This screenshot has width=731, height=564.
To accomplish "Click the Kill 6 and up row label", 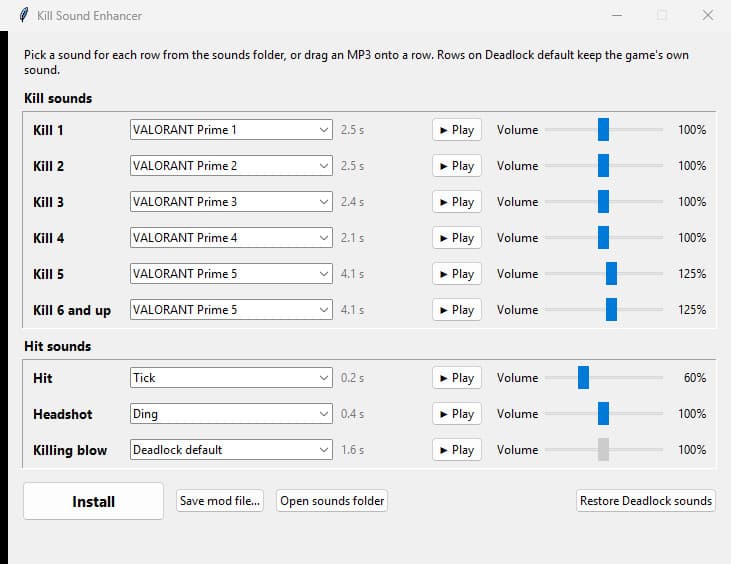I will tap(72, 310).
